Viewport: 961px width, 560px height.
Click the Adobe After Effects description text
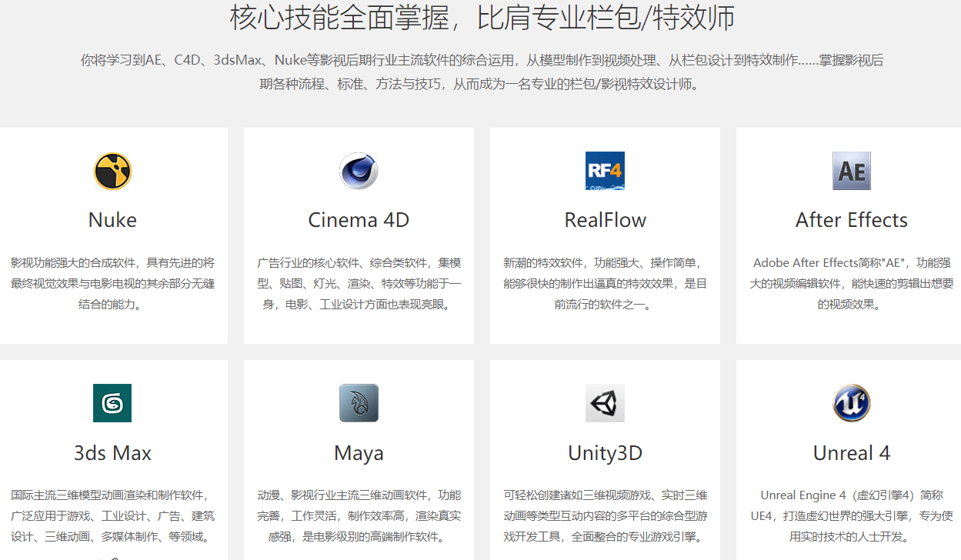(851, 283)
